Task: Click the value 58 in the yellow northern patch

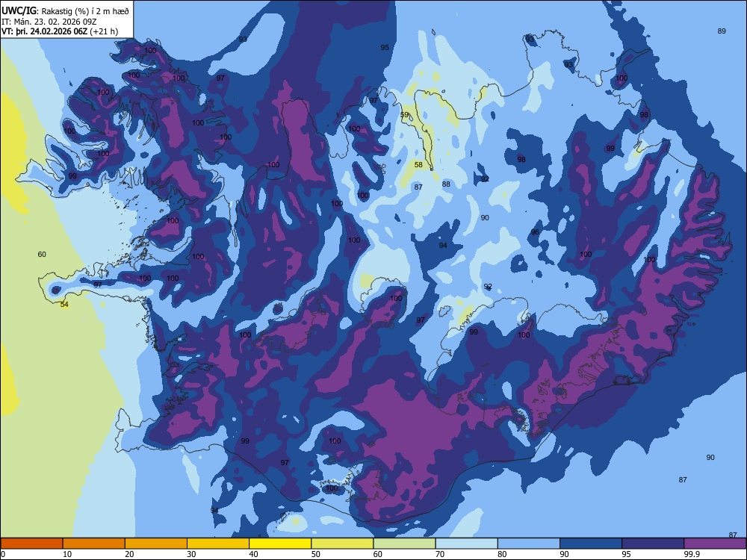Action: [418, 165]
